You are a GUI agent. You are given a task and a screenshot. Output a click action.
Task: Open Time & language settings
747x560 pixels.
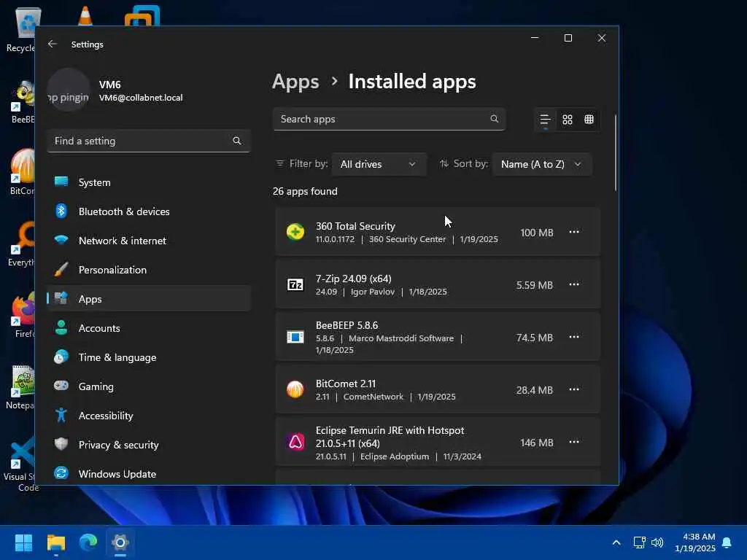tap(149, 357)
